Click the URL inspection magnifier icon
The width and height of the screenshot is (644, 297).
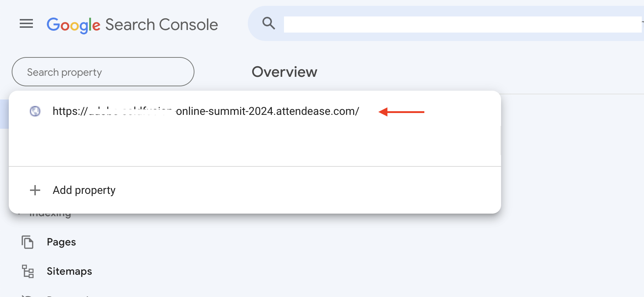pos(269,23)
